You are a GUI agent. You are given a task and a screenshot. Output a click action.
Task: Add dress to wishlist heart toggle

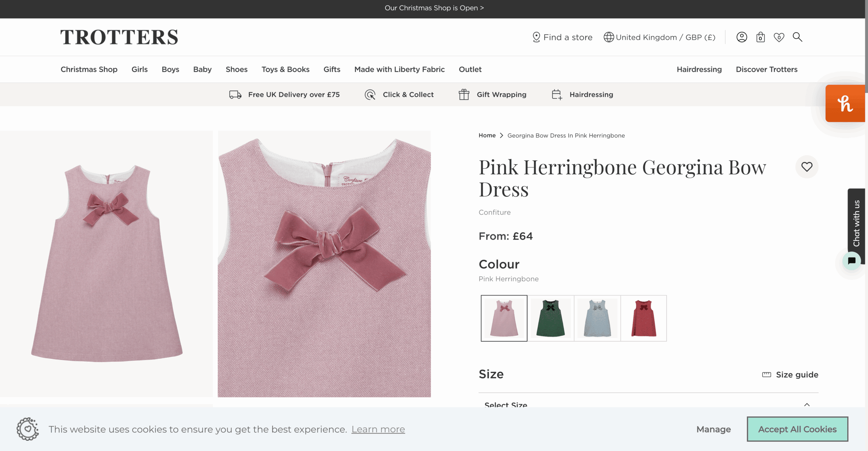tap(807, 167)
